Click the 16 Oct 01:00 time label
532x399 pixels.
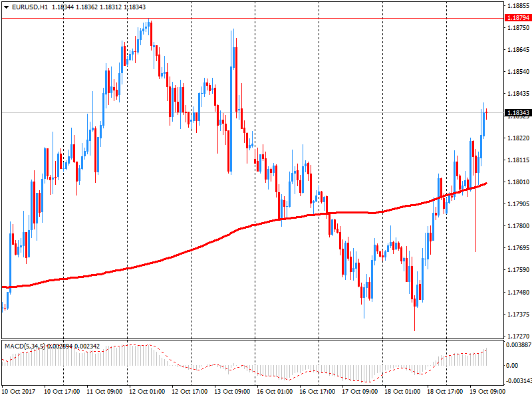point(275,392)
